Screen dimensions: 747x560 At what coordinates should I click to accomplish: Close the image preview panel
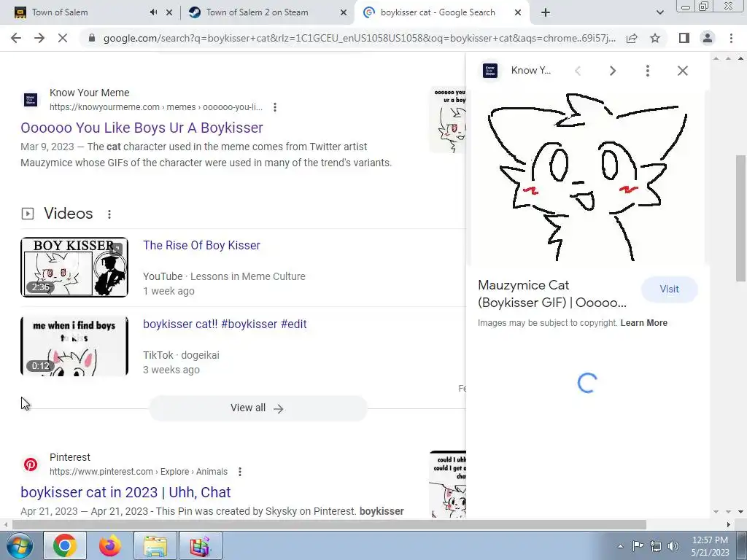[683, 71]
